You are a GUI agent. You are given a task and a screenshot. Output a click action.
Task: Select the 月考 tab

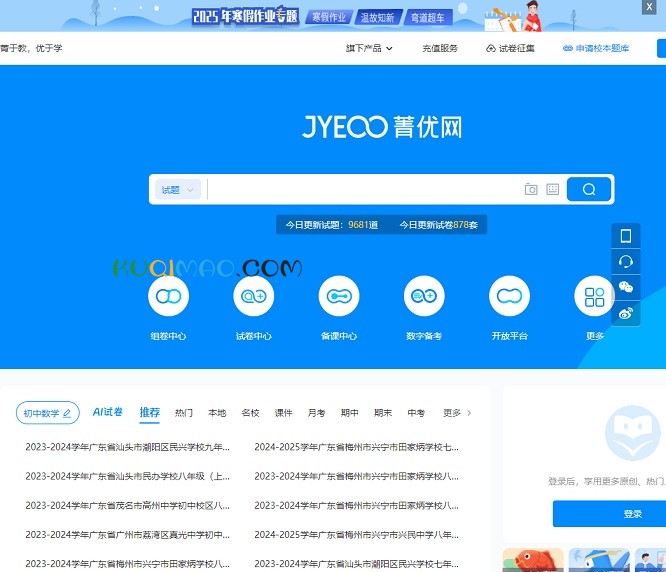point(316,413)
